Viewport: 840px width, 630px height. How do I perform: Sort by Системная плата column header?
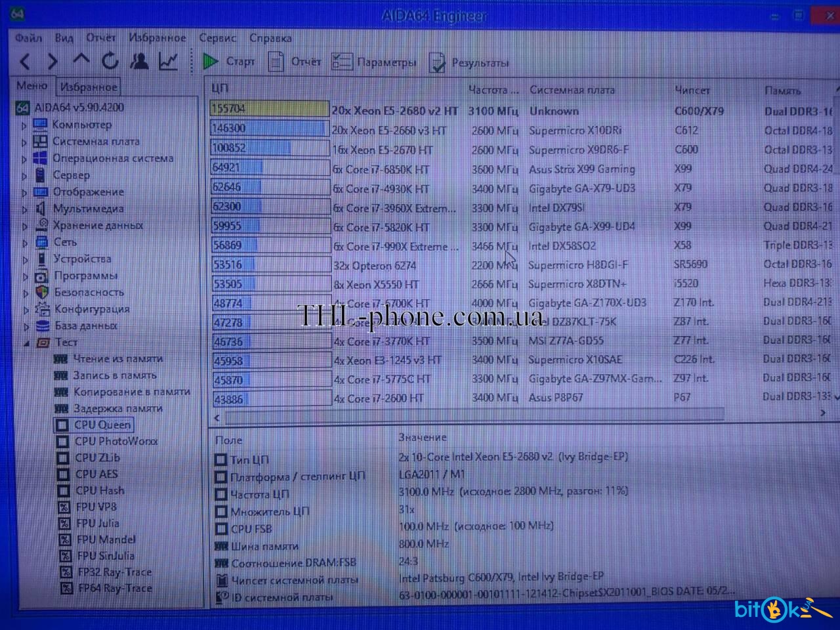pyautogui.click(x=572, y=91)
